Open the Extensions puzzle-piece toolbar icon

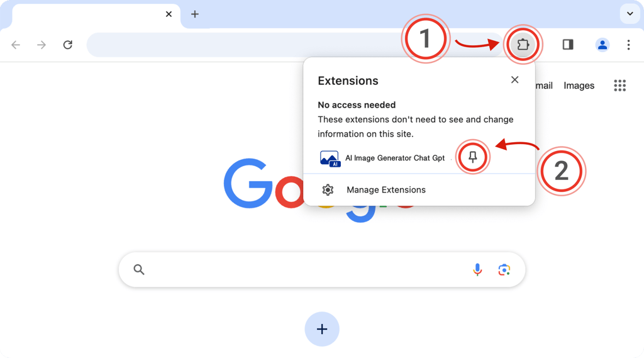523,45
